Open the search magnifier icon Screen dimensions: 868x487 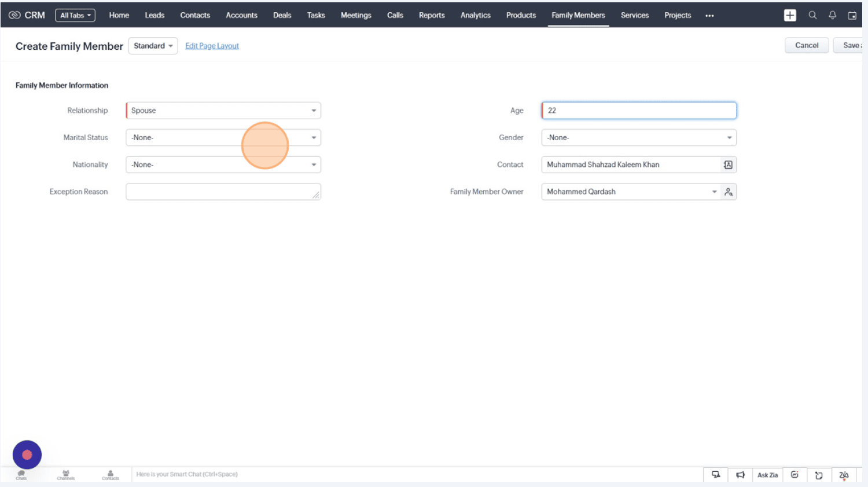point(812,16)
